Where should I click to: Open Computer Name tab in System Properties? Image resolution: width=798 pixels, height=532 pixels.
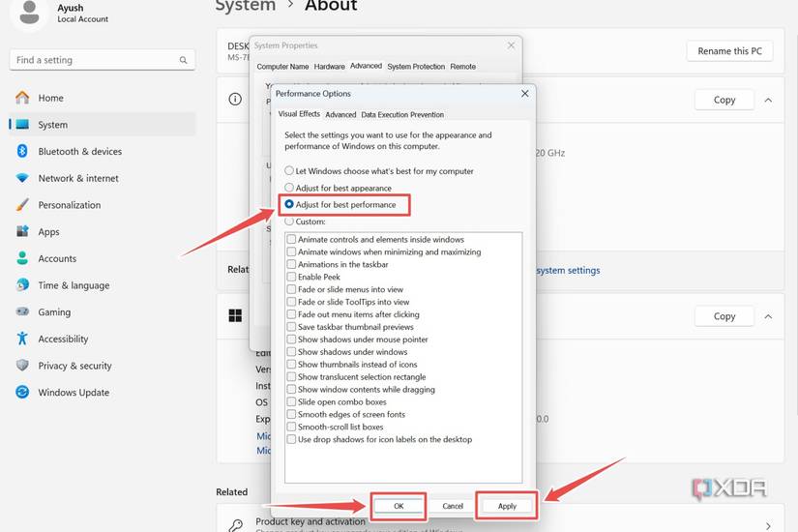click(x=282, y=67)
